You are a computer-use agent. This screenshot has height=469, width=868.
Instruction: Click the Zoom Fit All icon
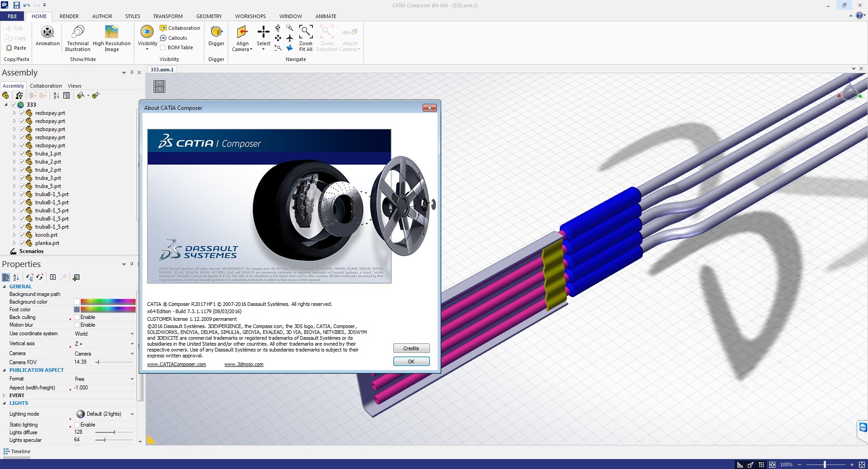coord(306,32)
